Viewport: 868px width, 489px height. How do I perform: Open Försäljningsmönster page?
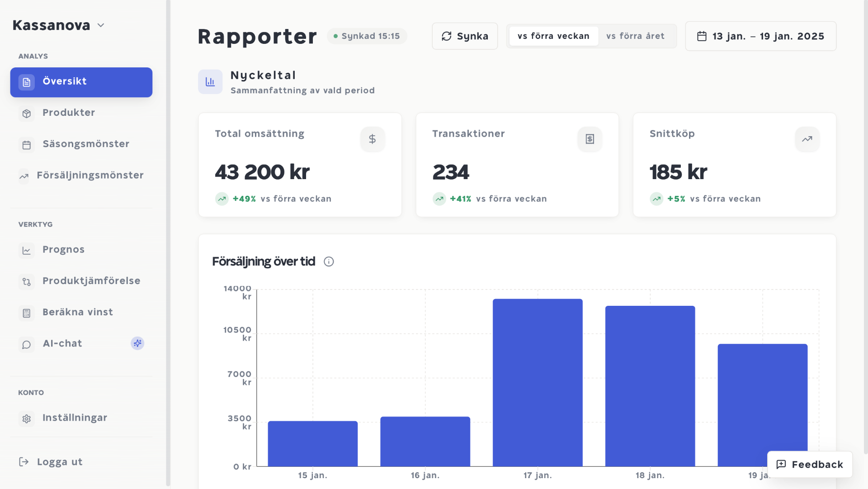(90, 175)
